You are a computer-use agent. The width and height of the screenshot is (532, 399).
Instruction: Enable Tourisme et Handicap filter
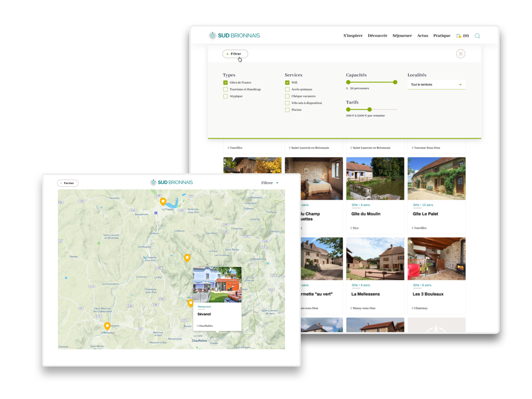(225, 89)
